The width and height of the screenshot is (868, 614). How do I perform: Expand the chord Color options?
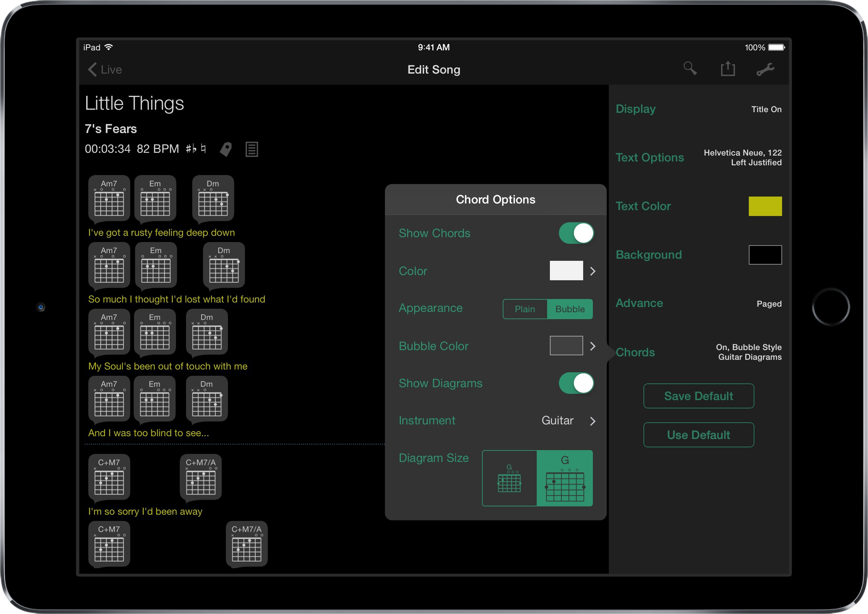[566, 271]
